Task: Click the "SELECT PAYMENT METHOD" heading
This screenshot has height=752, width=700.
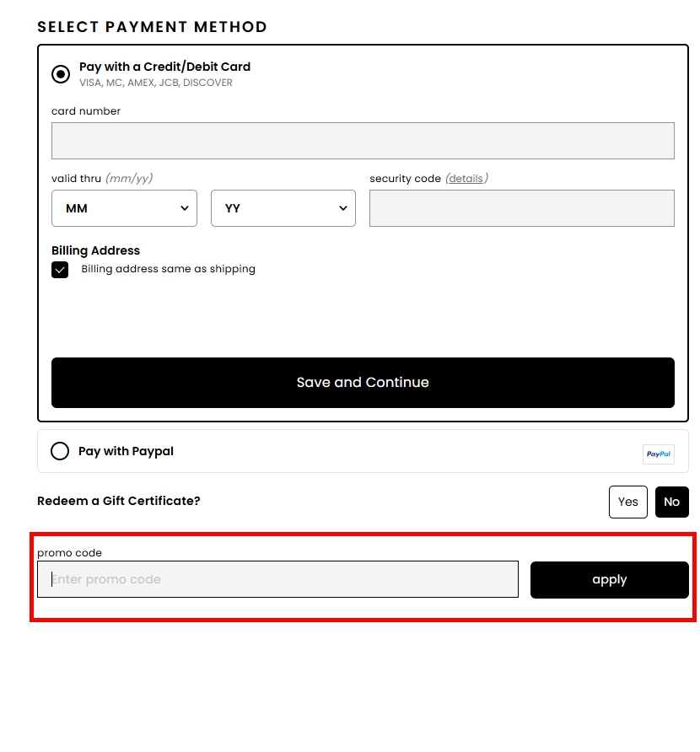Action: (x=152, y=27)
